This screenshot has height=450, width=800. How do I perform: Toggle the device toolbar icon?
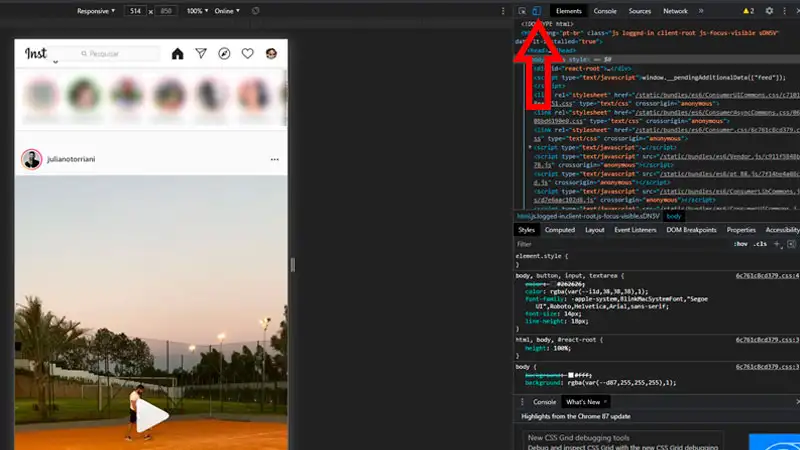[x=536, y=11]
